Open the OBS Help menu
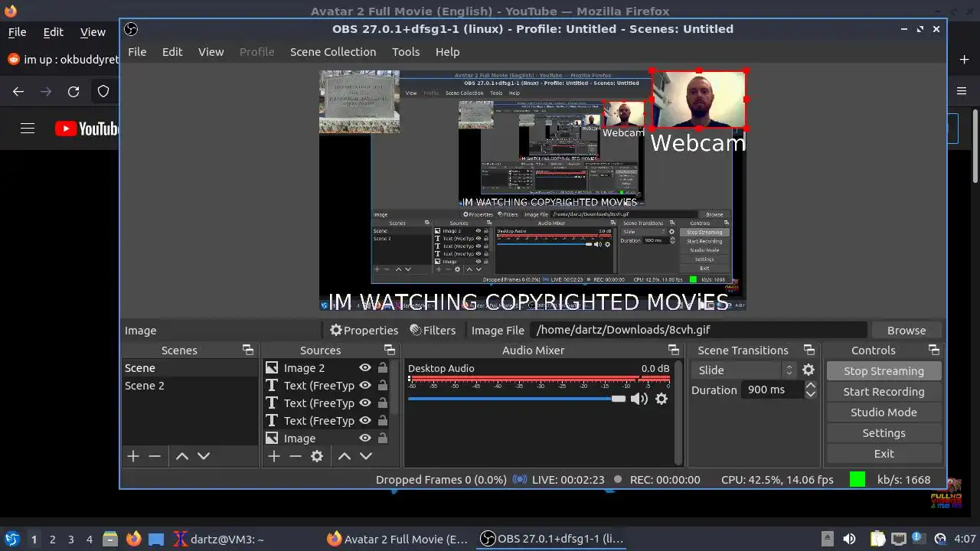980x551 pixels. click(x=448, y=52)
